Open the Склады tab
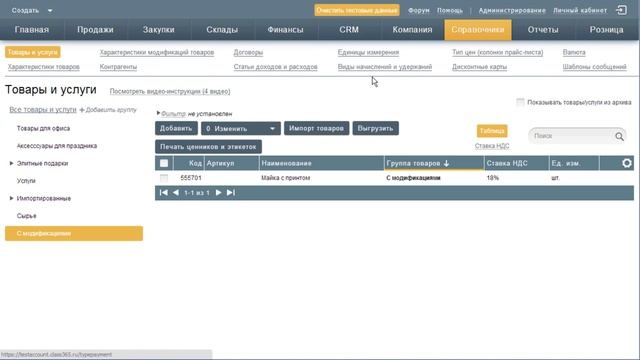Viewport: 640px width, 360px height. tap(222, 30)
